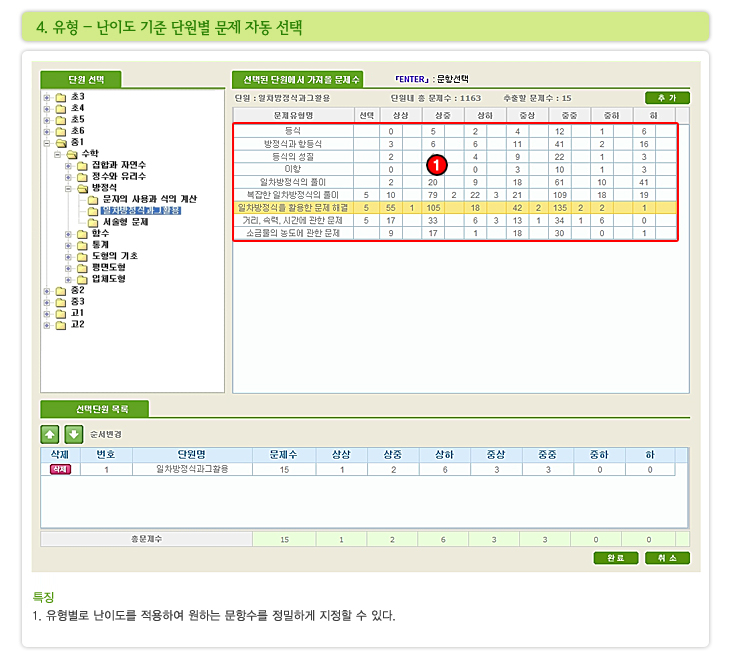Image resolution: width=730 pixels, height=666 pixels.
Task: Click 문제수 header in selected unit list
Action: point(284,455)
